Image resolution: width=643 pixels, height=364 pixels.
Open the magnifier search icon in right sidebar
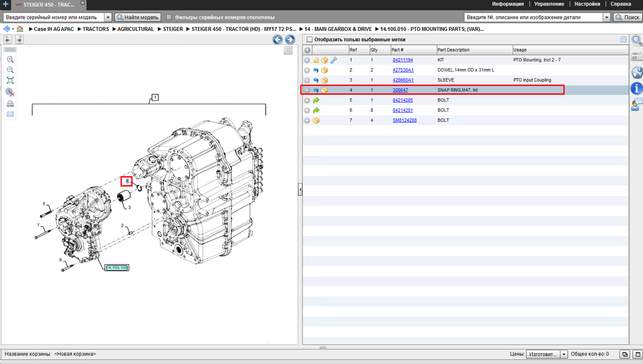click(x=637, y=41)
